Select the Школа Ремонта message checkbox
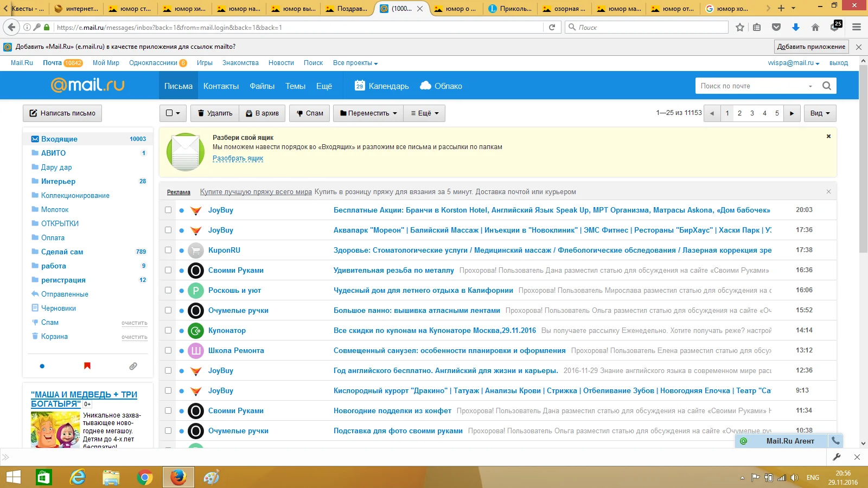The height and width of the screenshot is (488, 868). pos(168,350)
